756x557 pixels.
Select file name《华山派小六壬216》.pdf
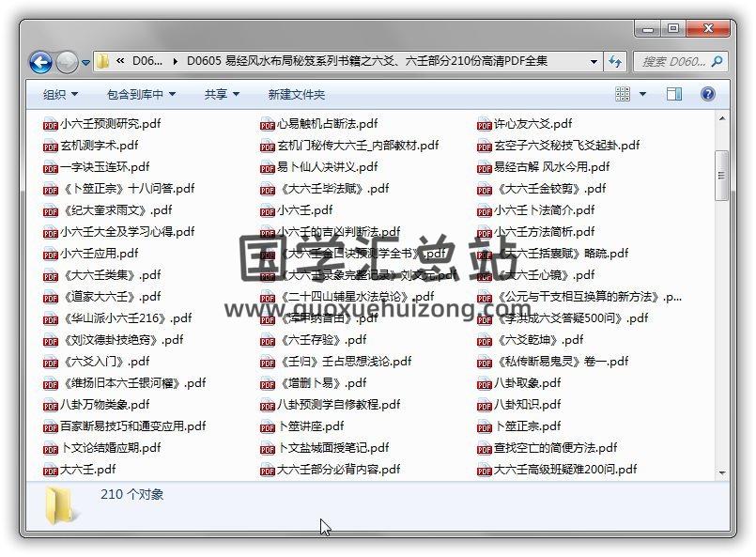coord(128,318)
